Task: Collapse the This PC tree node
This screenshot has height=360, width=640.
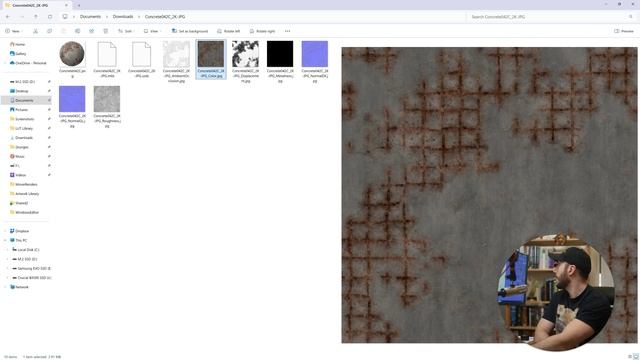Action: (5, 240)
